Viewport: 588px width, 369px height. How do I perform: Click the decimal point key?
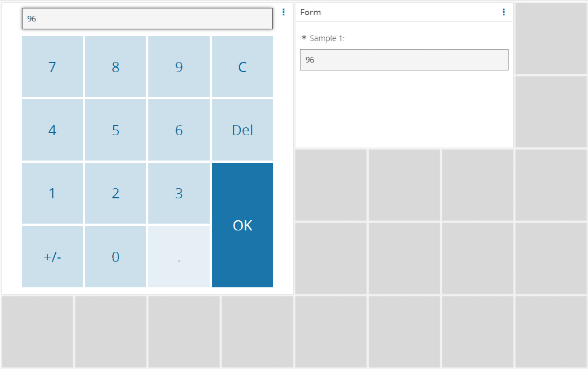pyautogui.click(x=179, y=257)
